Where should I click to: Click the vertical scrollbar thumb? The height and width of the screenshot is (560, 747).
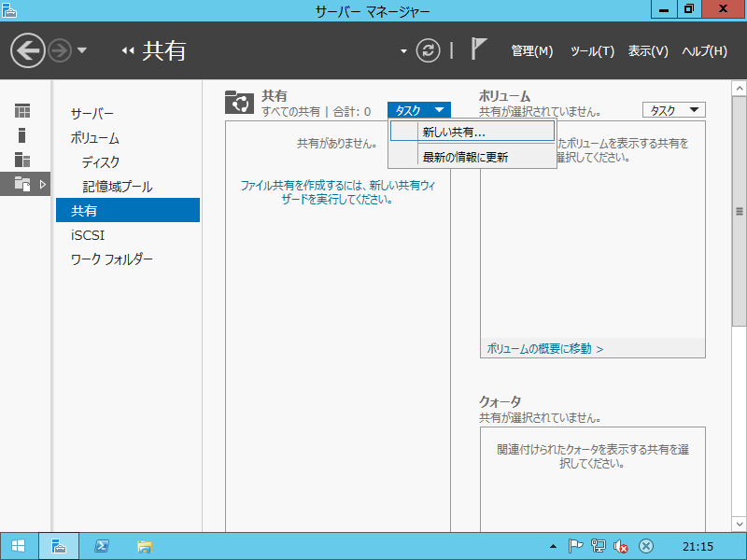point(739,212)
